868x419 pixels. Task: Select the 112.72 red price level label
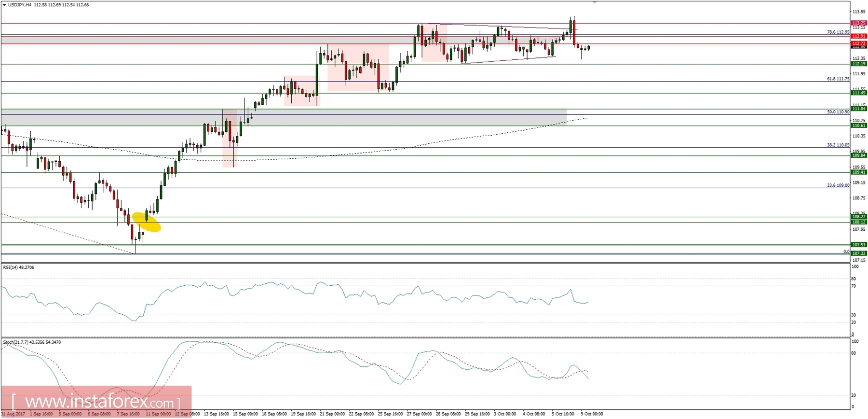[x=859, y=43]
